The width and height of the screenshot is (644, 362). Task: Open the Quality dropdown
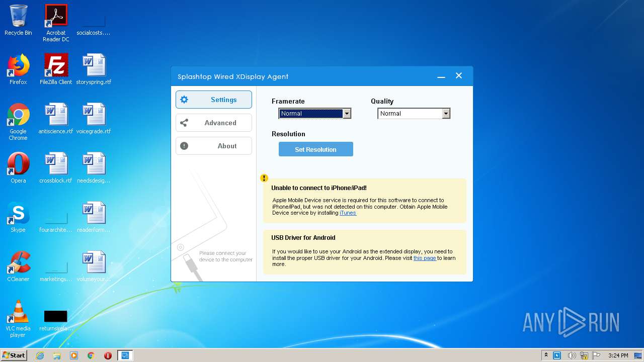click(414, 114)
